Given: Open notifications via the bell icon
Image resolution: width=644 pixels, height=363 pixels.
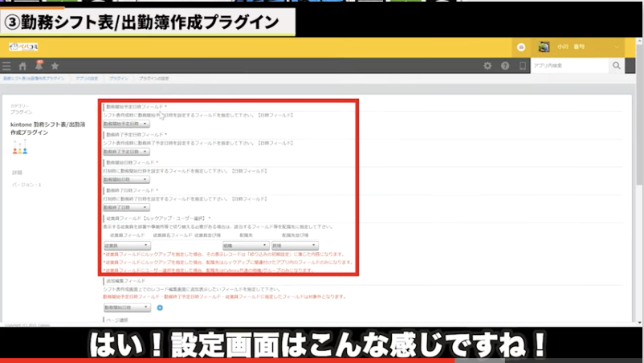Looking at the screenshot, I should coord(38,65).
